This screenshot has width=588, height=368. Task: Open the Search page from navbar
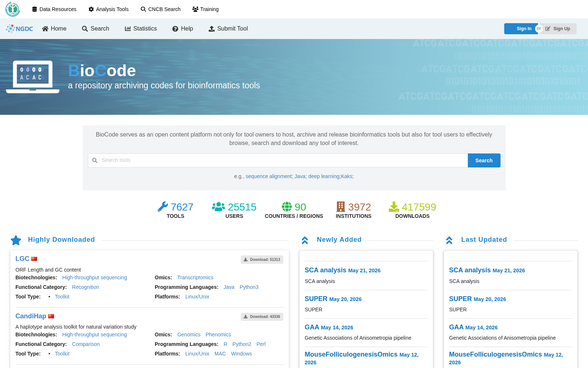[x=96, y=29]
